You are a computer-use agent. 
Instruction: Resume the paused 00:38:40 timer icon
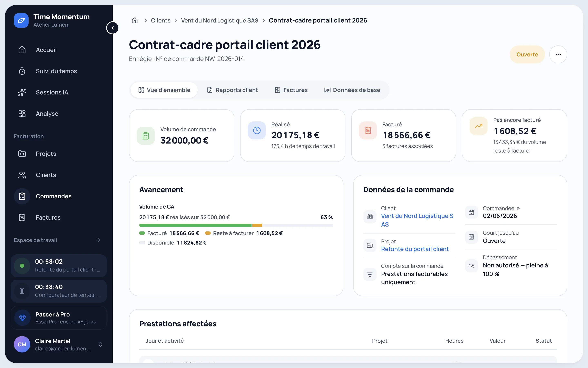pyautogui.click(x=22, y=291)
